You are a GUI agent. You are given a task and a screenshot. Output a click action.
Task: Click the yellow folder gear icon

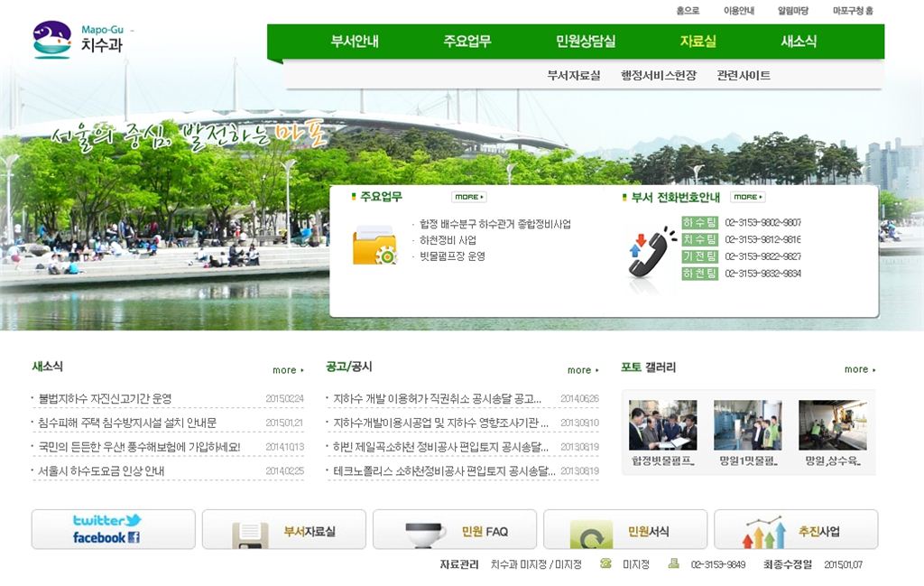pyautogui.click(x=374, y=245)
